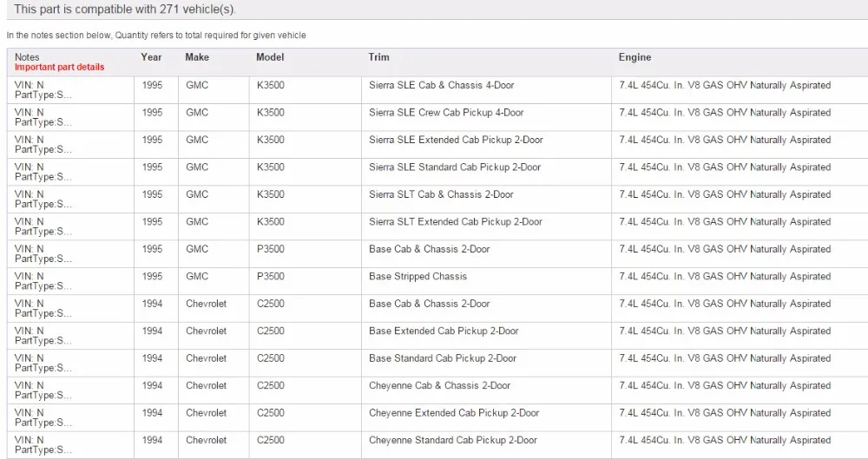Click P3500 in Base Stripped Chassis row
The image size is (868, 459).
click(x=270, y=276)
